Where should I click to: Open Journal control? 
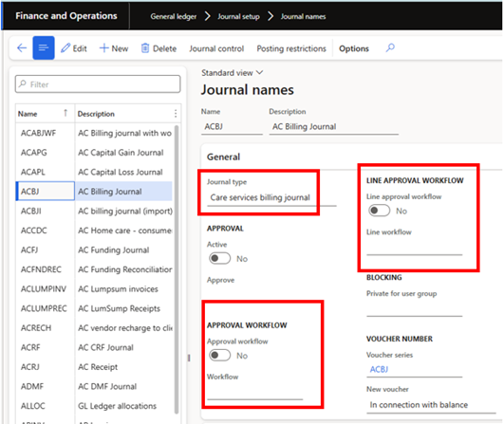point(216,48)
